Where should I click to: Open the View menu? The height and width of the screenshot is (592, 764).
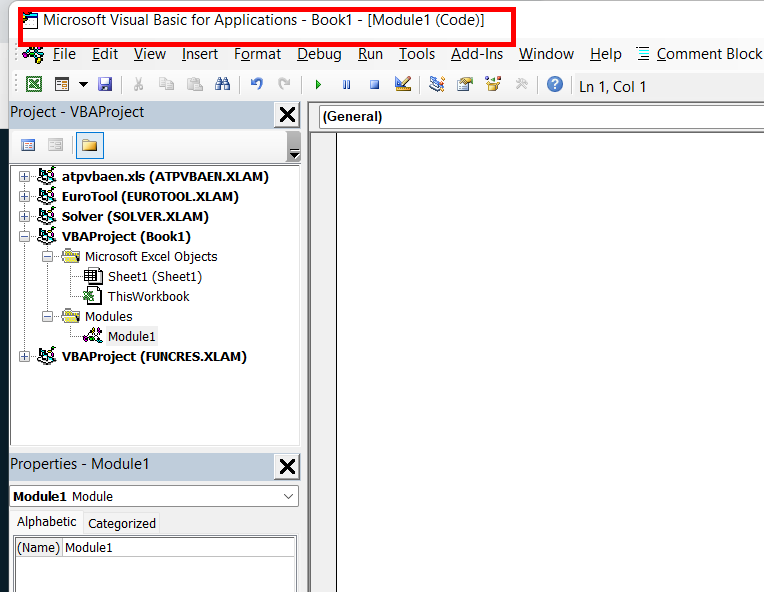coord(150,54)
